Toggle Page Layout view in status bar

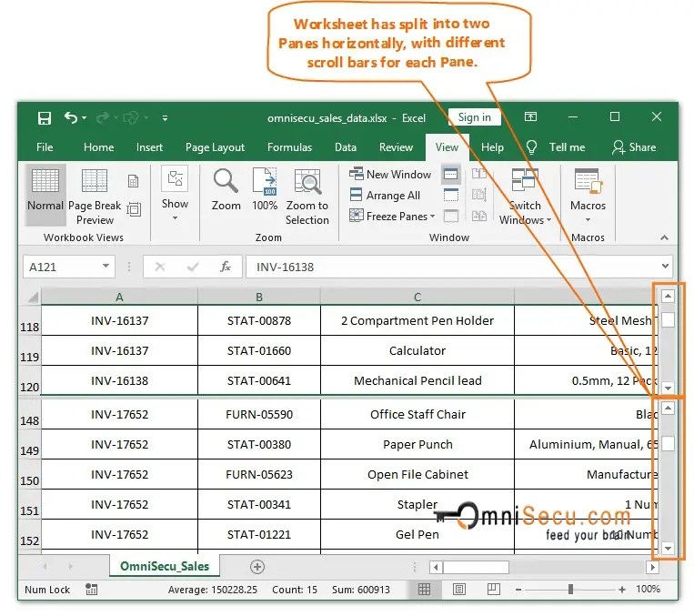[459, 590]
